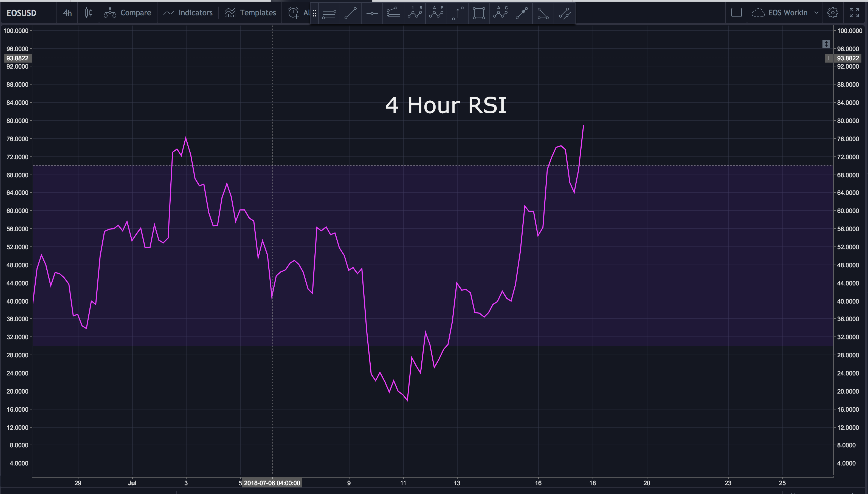The image size is (868, 494).
Task: Open indicator Templates menu
Action: (250, 13)
